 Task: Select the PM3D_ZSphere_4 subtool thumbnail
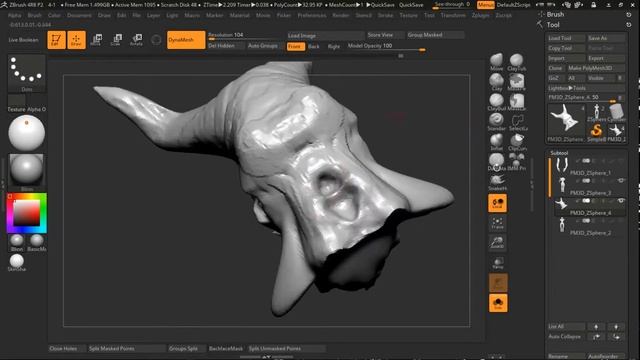(561, 204)
